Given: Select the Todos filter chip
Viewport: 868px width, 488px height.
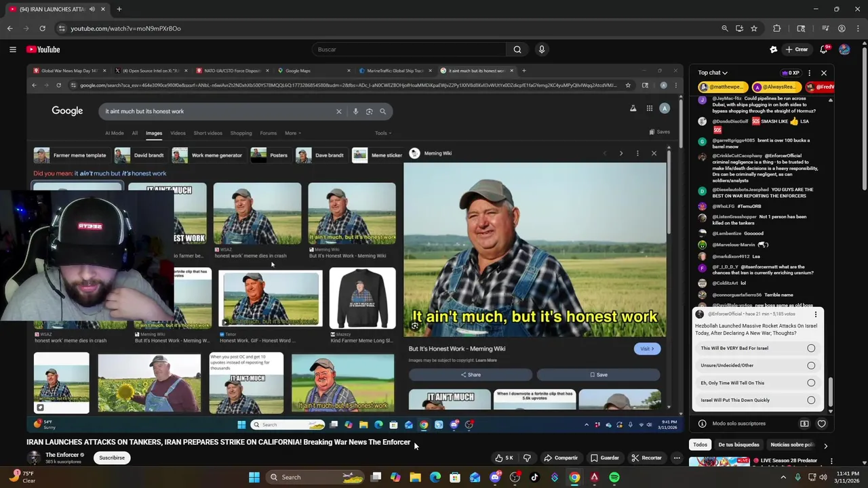Looking at the screenshot, I should pos(700,445).
